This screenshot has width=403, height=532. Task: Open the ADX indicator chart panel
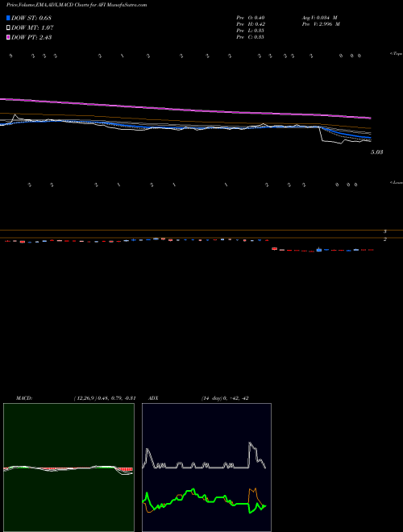coord(206,468)
